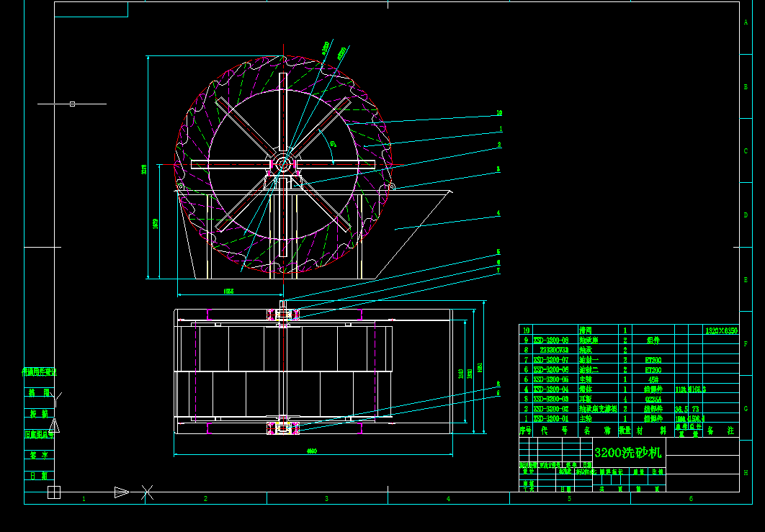Click leader balloon number "4" pointing to the trough
The width and height of the screenshot is (765, 532).
pyautogui.click(x=498, y=213)
